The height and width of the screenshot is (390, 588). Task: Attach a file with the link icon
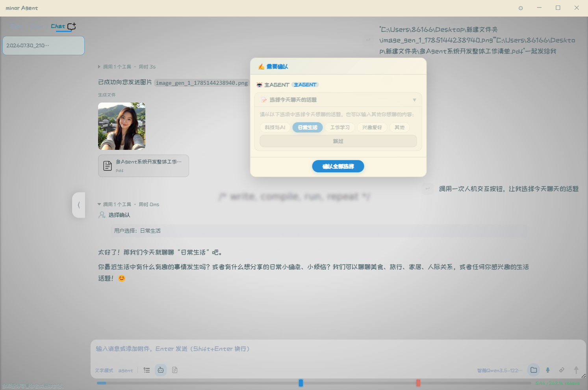click(x=562, y=370)
